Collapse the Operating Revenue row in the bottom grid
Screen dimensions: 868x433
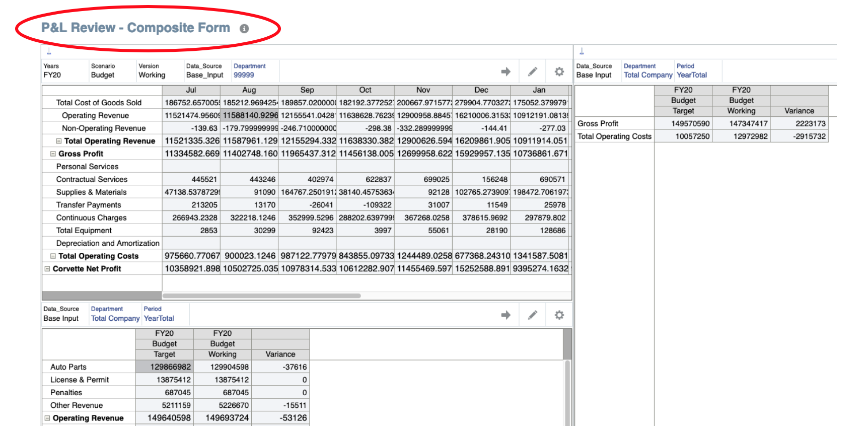click(47, 418)
